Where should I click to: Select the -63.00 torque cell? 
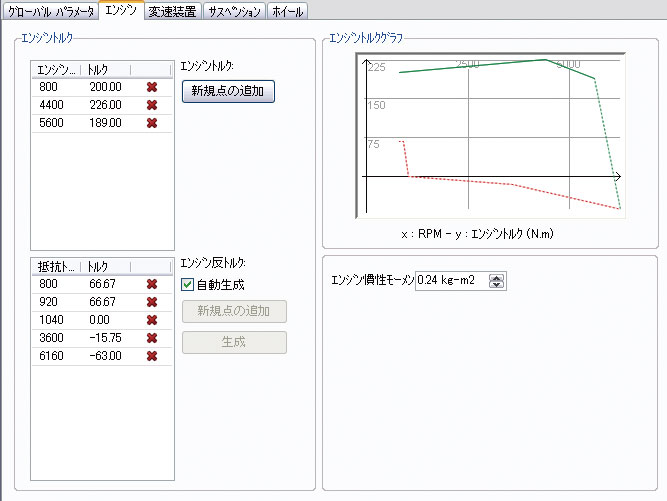tap(105, 356)
